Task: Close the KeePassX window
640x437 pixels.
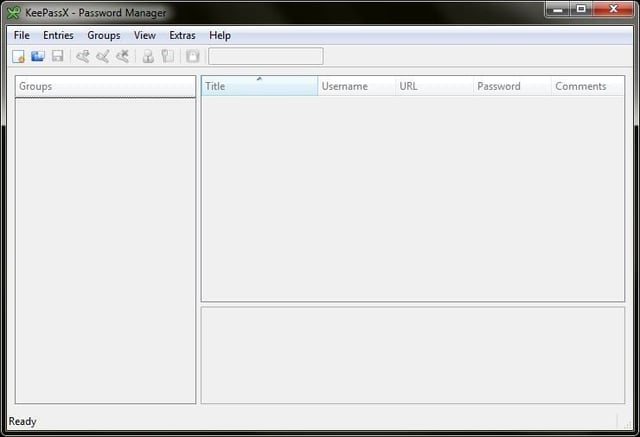Action: (613, 9)
